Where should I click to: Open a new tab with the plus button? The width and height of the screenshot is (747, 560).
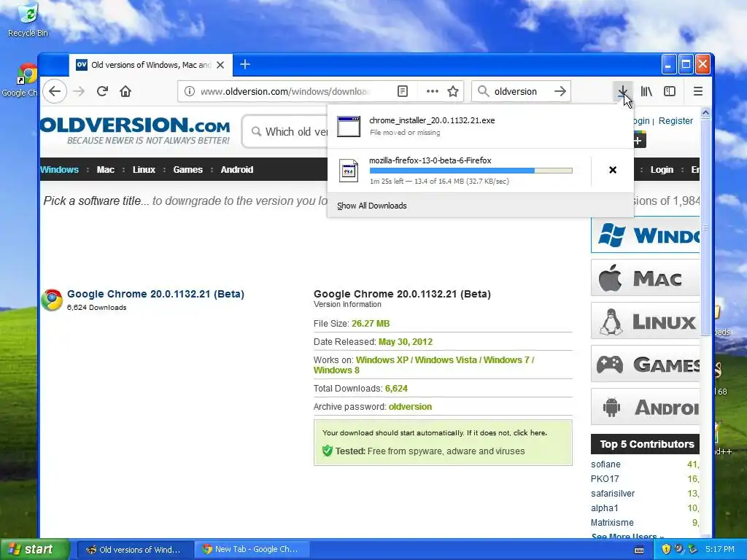245,64
